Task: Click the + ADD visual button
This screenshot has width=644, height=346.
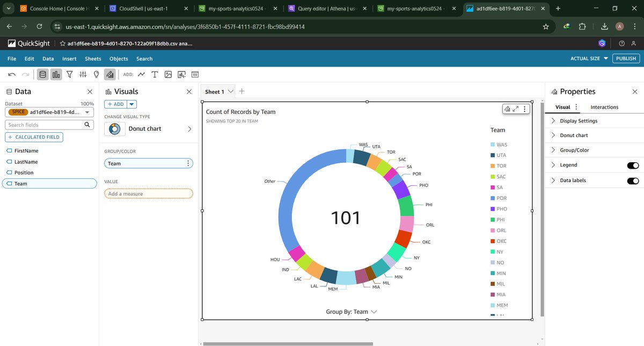Action: point(115,104)
